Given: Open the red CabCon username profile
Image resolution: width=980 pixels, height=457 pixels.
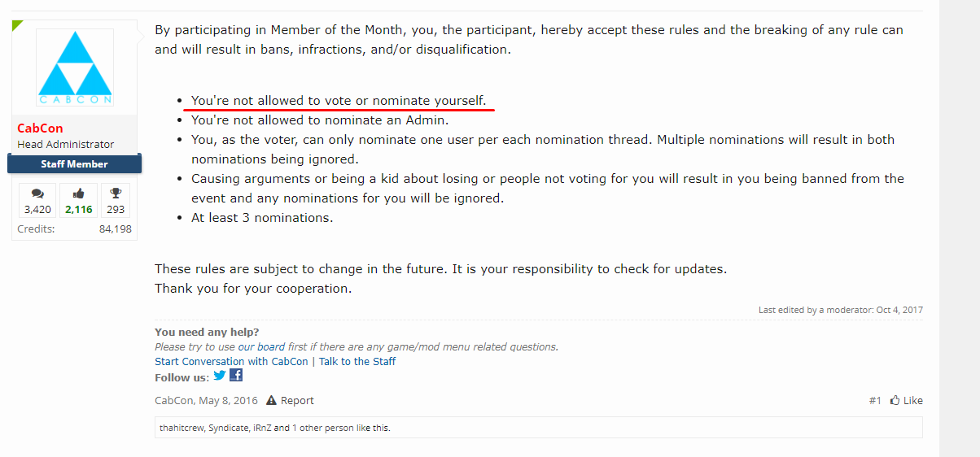Looking at the screenshot, I should tap(40, 128).
